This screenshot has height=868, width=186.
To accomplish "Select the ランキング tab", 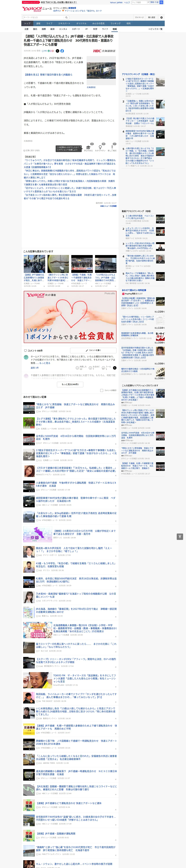I will pos(115,23).
